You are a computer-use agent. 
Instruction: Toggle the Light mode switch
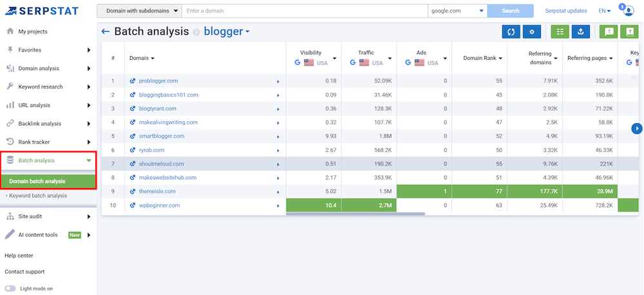click(x=11, y=289)
